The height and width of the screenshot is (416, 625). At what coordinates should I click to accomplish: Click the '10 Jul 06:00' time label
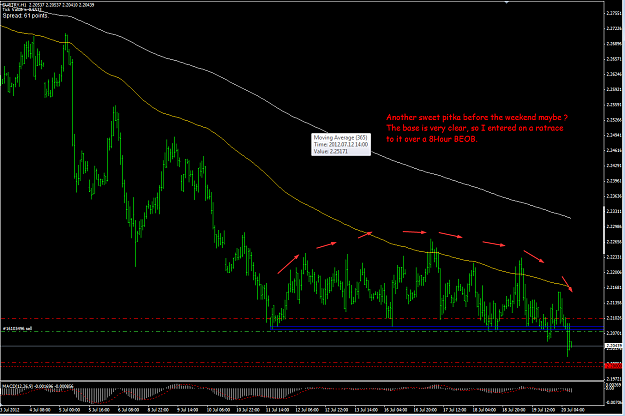[x=218, y=410]
